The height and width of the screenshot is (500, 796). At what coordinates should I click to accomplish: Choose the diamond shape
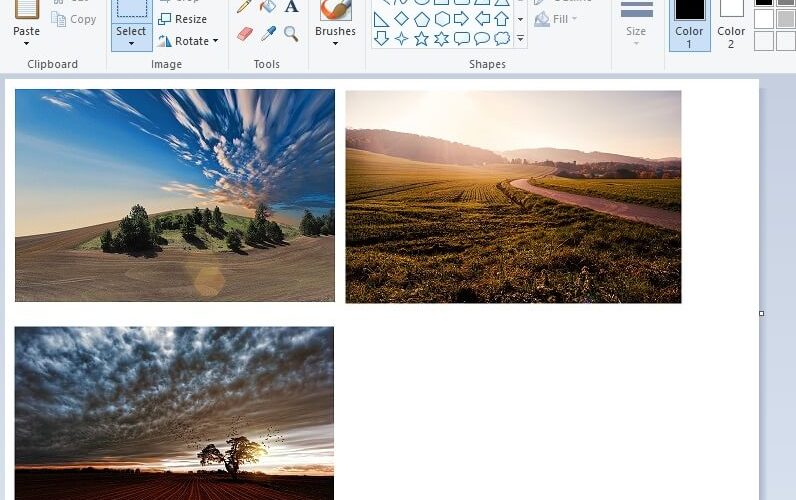(402, 19)
